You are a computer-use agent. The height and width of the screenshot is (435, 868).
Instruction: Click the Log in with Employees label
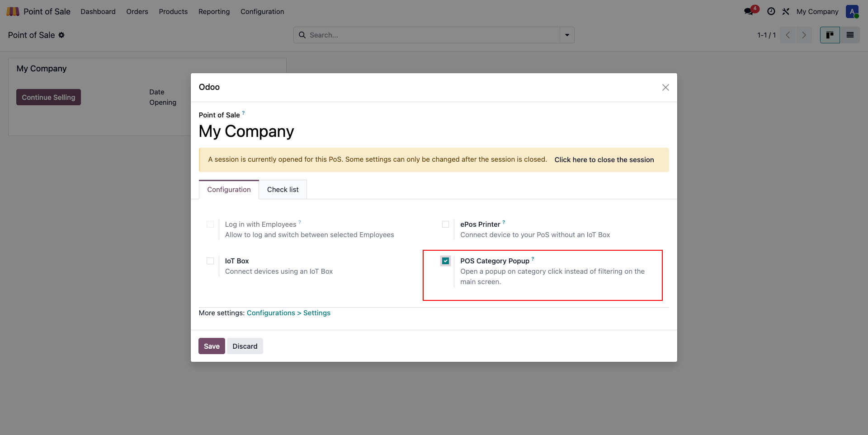(x=260, y=224)
